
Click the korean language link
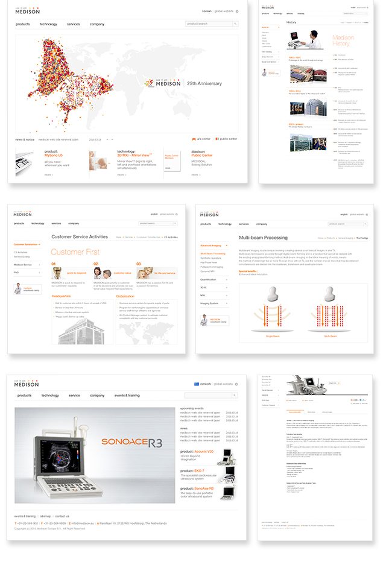(x=207, y=11)
